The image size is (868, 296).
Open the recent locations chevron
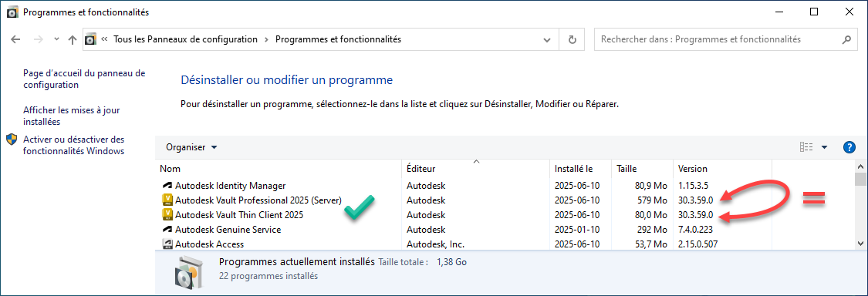56,40
